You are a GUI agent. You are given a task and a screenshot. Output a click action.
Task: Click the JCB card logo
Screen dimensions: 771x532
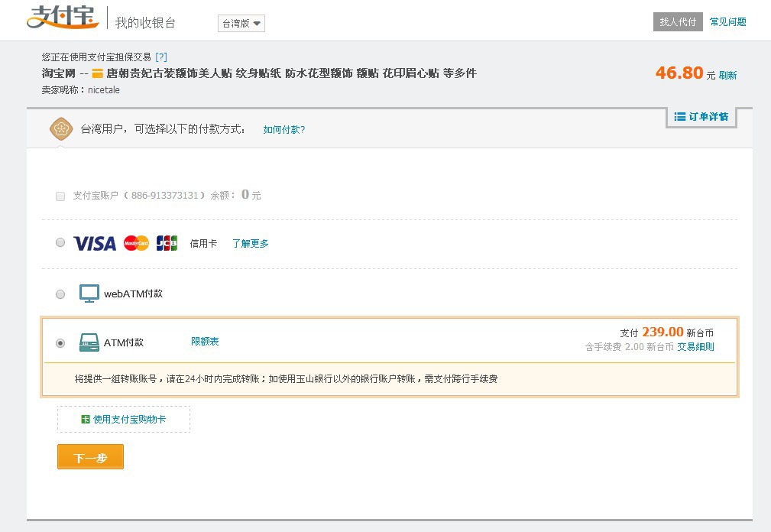[167, 243]
